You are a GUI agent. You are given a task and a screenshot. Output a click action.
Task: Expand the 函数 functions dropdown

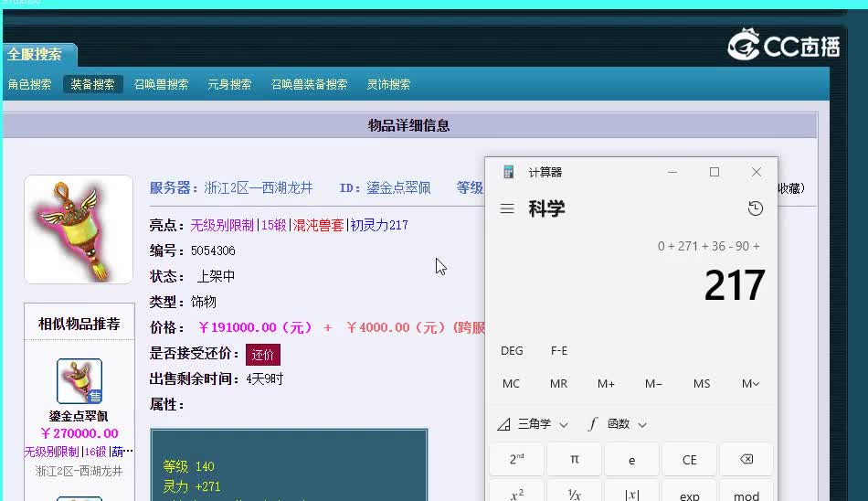click(618, 424)
